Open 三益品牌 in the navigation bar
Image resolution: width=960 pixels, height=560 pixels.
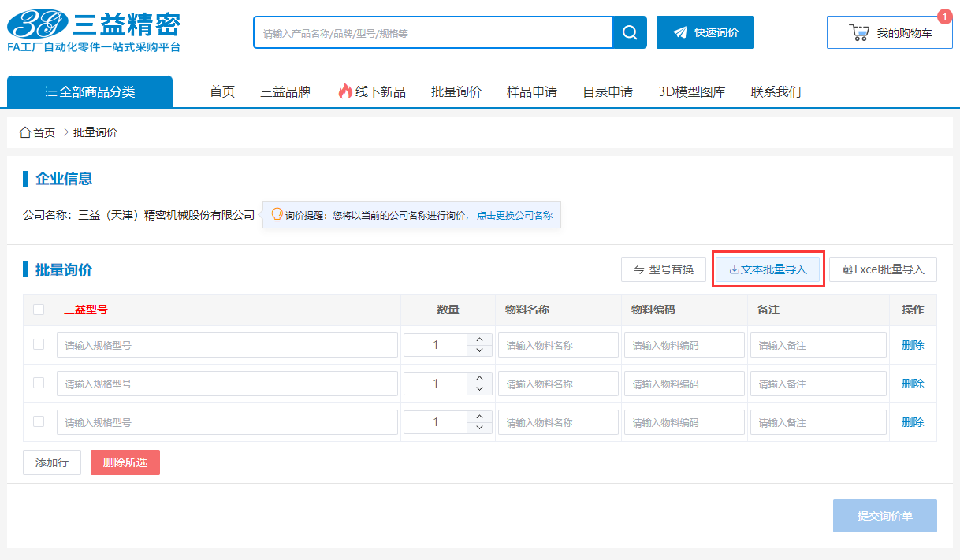[x=286, y=92]
